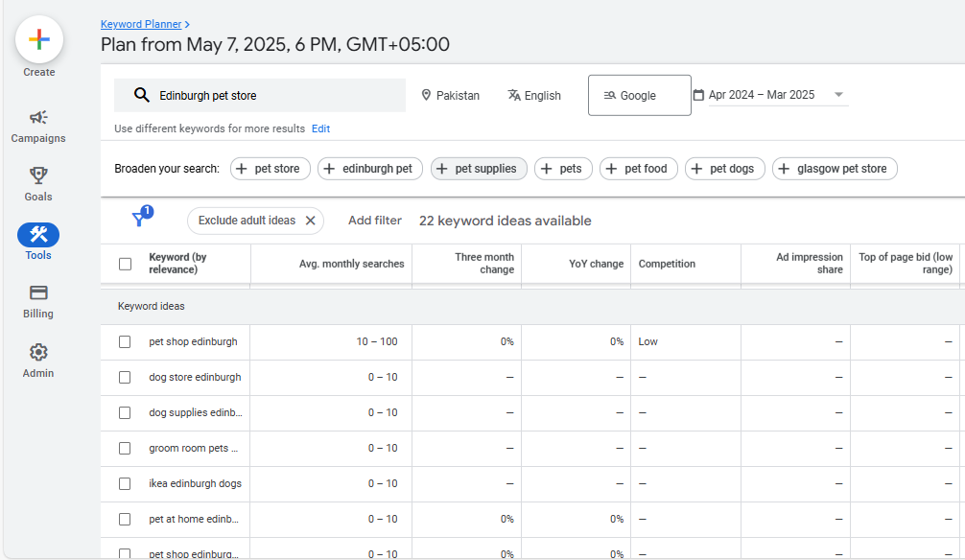Select the Tools wrench icon
The height and width of the screenshot is (560, 965).
(38, 235)
